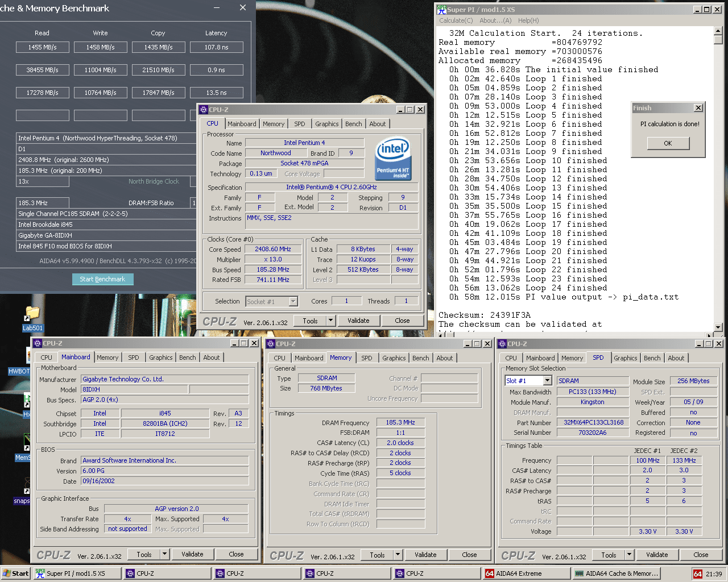Image resolution: width=728 pixels, height=582 pixels.
Task: Click the Super PI taskbar button
Action: (77, 573)
